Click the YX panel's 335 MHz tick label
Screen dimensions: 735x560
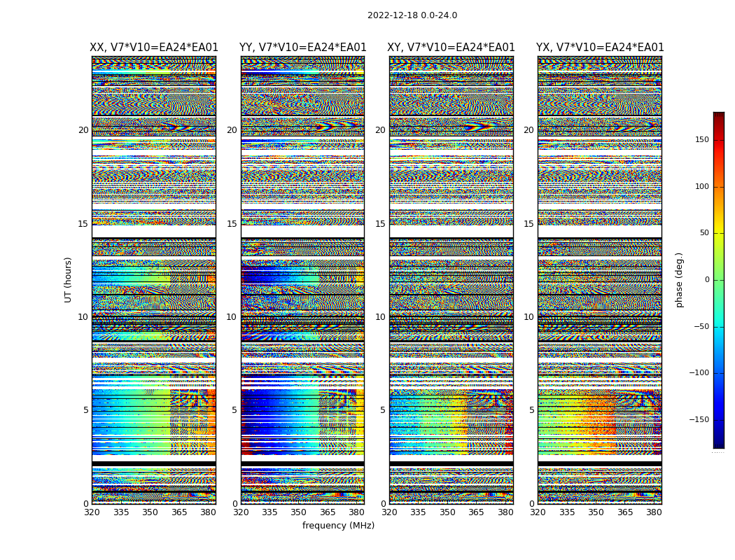pos(567,512)
